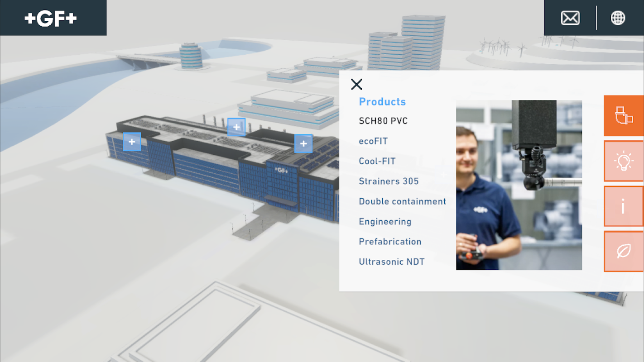Open Ultrasonic NDT
644x362 pixels.
[x=392, y=262]
